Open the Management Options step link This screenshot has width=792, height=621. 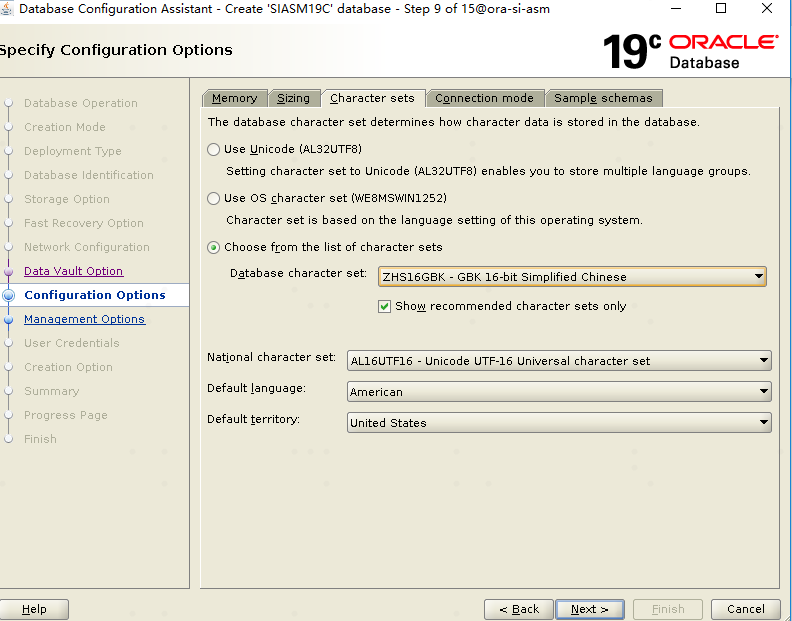pos(84,319)
